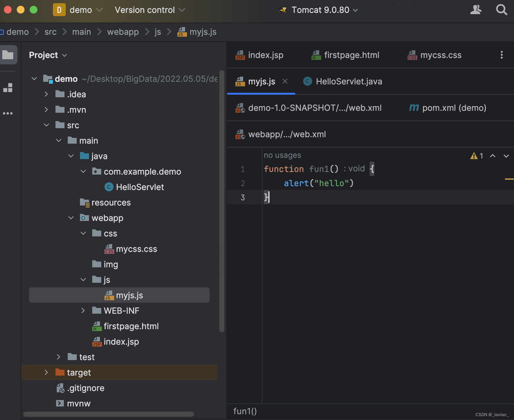Image resolution: width=514 pixels, height=420 pixels.
Task: Click firstpage.html file icon in tree
Action: tap(97, 326)
